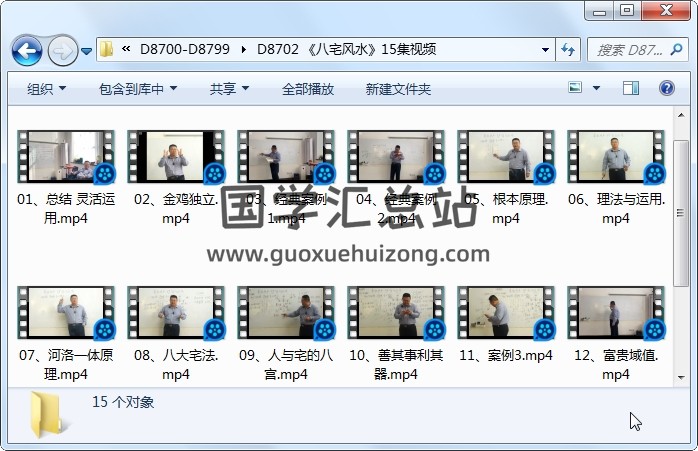The image size is (698, 451).
Task: Expand the hidden path chevron «
Action: click(x=126, y=49)
